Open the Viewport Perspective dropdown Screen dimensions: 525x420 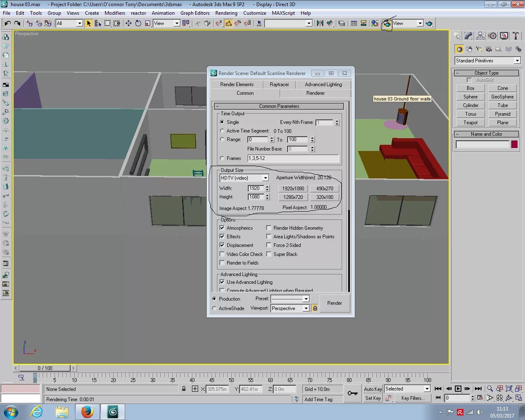click(290, 308)
